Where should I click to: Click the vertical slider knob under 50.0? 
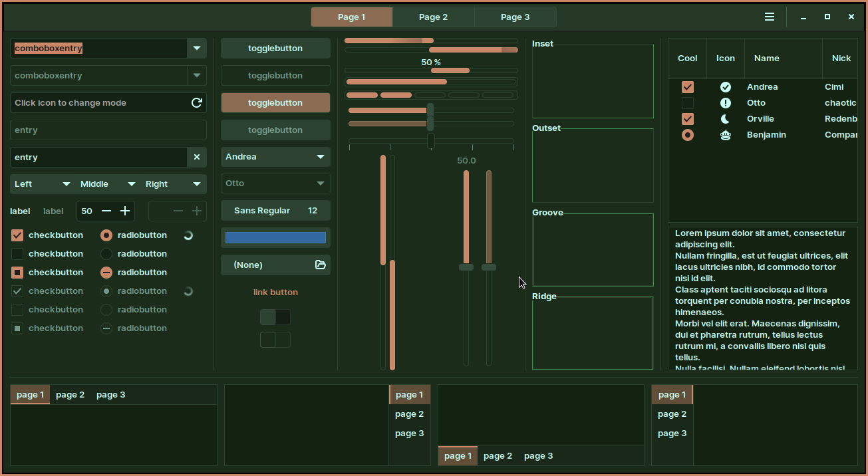466,267
